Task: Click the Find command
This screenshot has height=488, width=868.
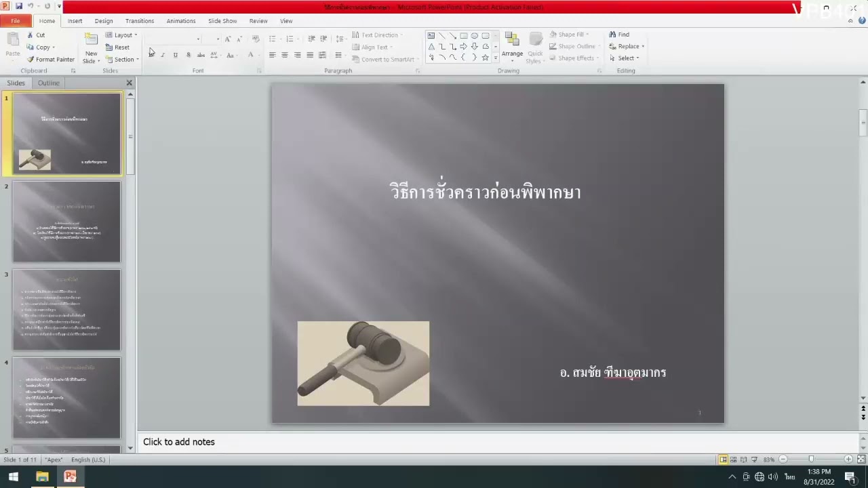Action: pyautogui.click(x=619, y=35)
